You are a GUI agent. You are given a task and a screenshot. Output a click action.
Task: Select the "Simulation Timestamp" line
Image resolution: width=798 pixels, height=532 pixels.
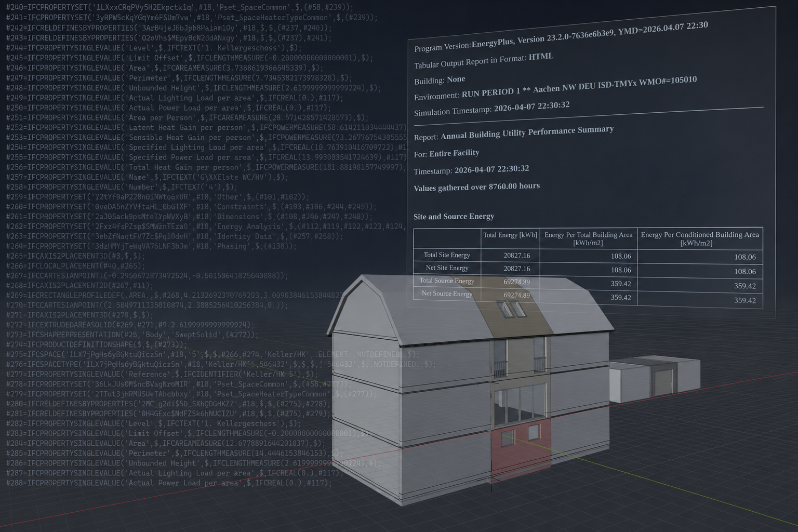point(492,109)
